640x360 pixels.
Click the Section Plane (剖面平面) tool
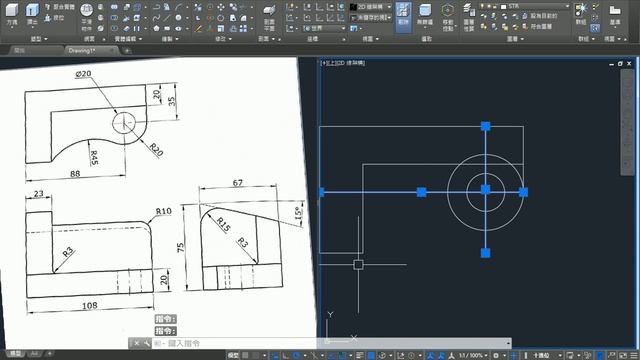pyautogui.click(x=269, y=17)
